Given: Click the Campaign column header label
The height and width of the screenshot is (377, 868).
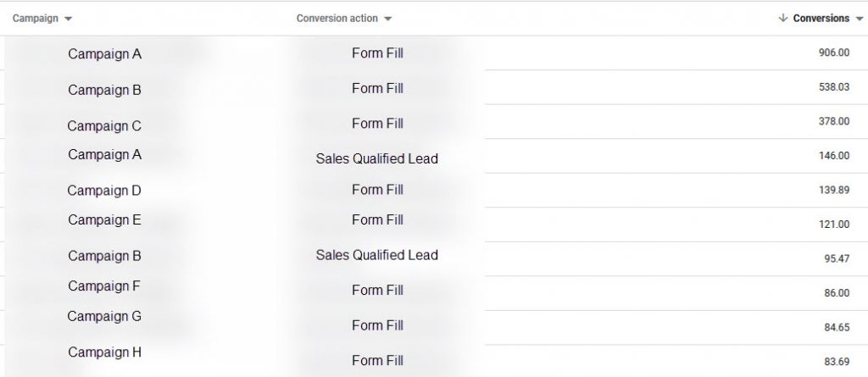Looking at the screenshot, I should (x=35, y=19).
